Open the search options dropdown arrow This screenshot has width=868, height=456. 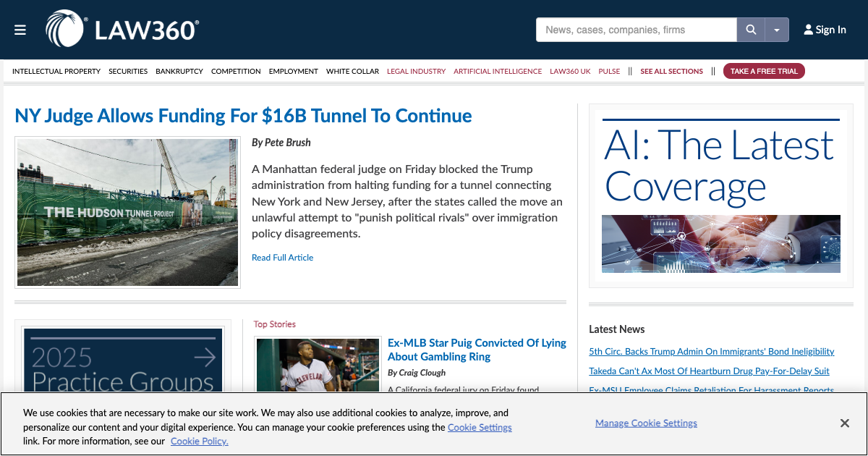[x=777, y=30]
